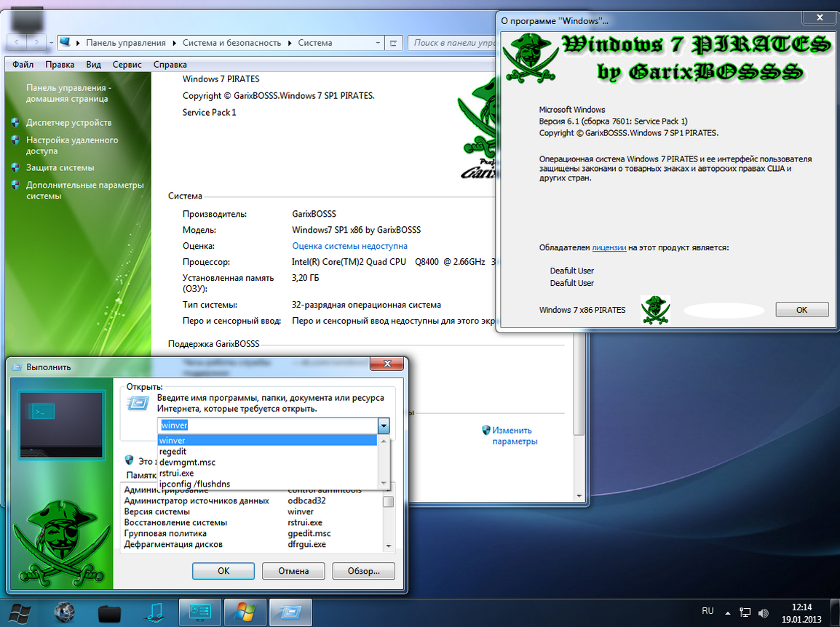Open the Файл menu
Image resolution: width=840 pixels, height=627 pixels.
(23, 64)
